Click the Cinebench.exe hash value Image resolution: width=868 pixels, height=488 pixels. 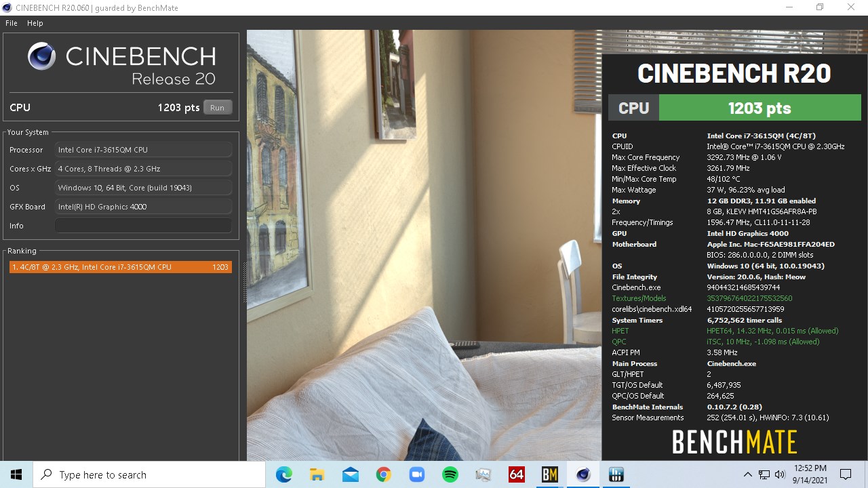point(743,287)
